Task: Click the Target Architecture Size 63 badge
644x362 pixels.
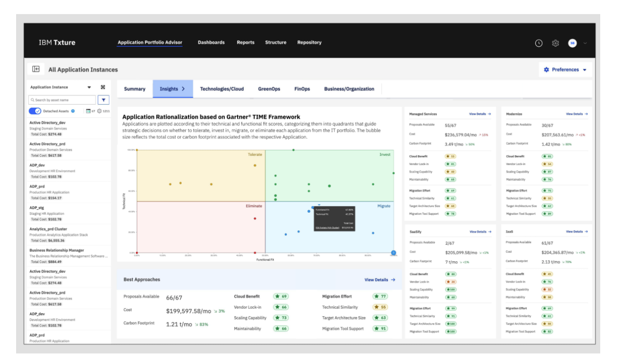Action: click(380, 318)
